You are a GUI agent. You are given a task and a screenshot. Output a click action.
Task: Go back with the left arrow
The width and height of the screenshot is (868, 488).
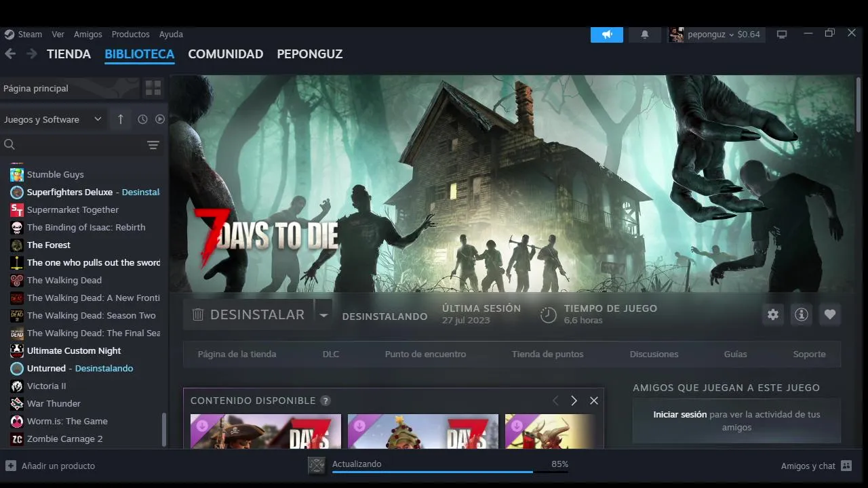click(x=10, y=54)
